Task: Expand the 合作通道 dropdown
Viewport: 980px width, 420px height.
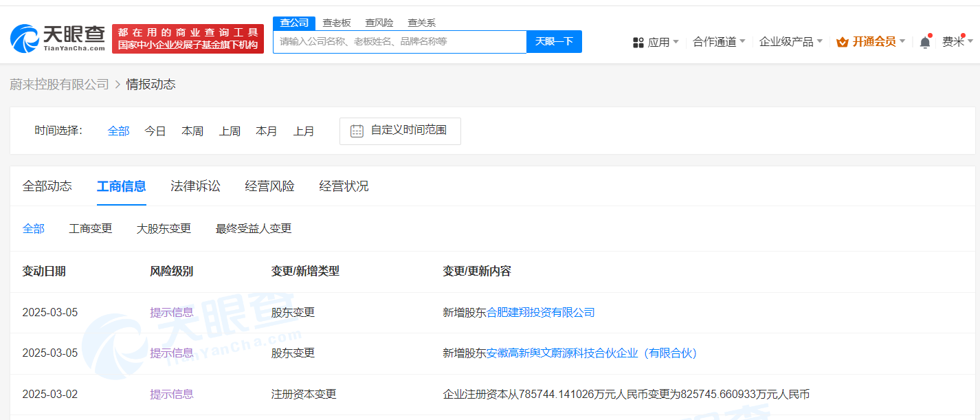Action: click(719, 42)
